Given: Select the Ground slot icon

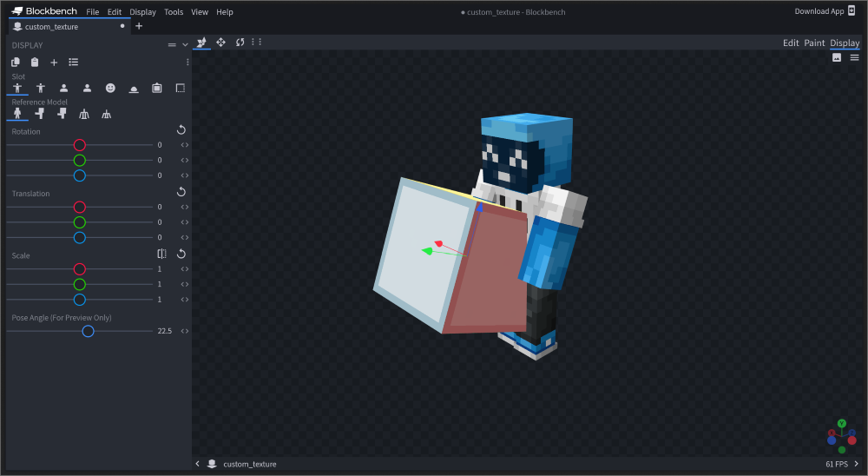Looking at the screenshot, I should click(134, 88).
